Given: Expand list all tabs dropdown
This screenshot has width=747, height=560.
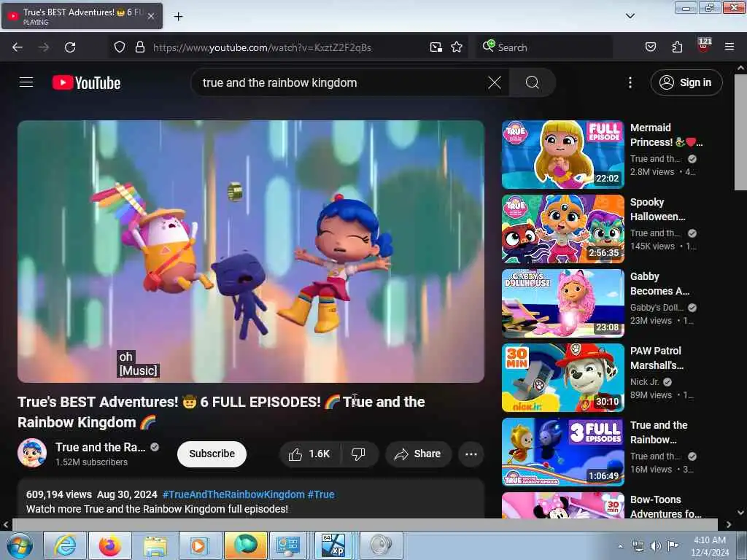Looking at the screenshot, I should (630, 16).
